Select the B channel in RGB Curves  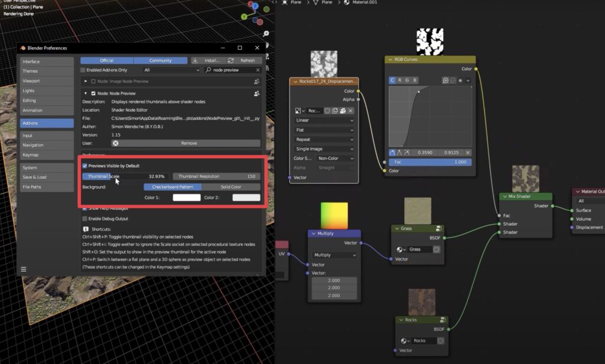click(x=415, y=80)
